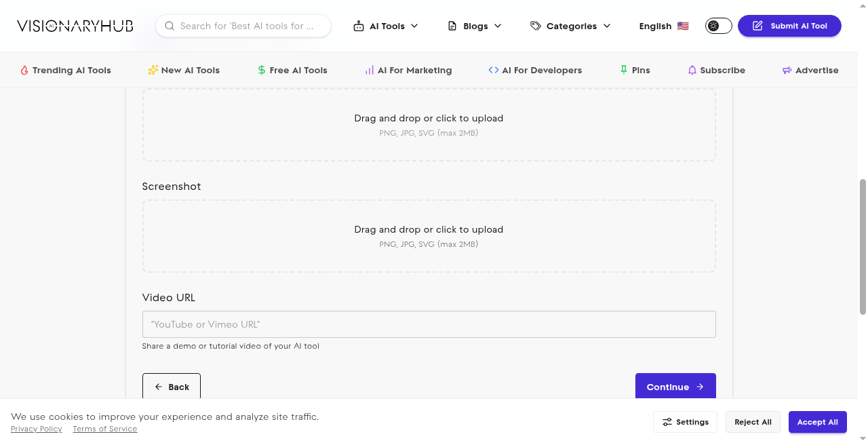Click the bell Subscribe icon
The height and width of the screenshot is (445, 868).
click(692, 70)
